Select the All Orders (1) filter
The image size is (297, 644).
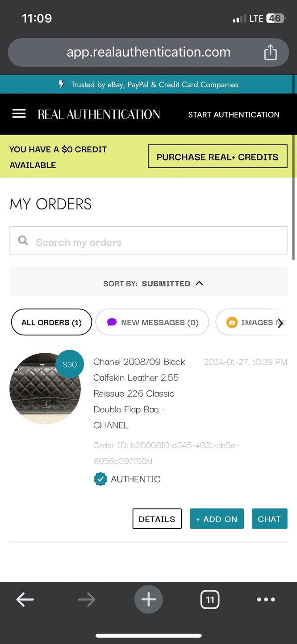click(51, 322)
